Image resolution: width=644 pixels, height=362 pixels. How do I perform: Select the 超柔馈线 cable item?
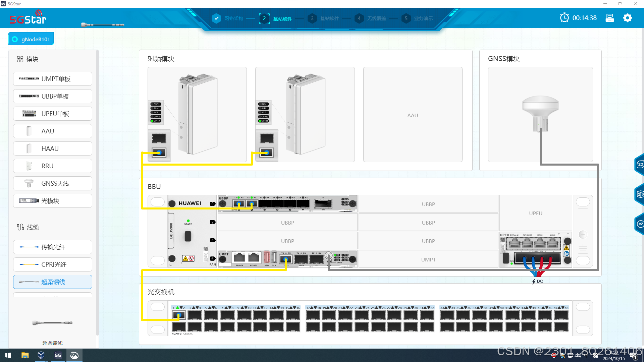pyautogui.click(x=53, y=282)
